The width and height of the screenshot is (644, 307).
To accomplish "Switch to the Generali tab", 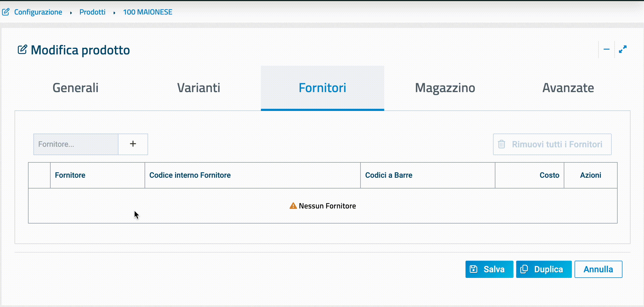I will coord(76,88).
